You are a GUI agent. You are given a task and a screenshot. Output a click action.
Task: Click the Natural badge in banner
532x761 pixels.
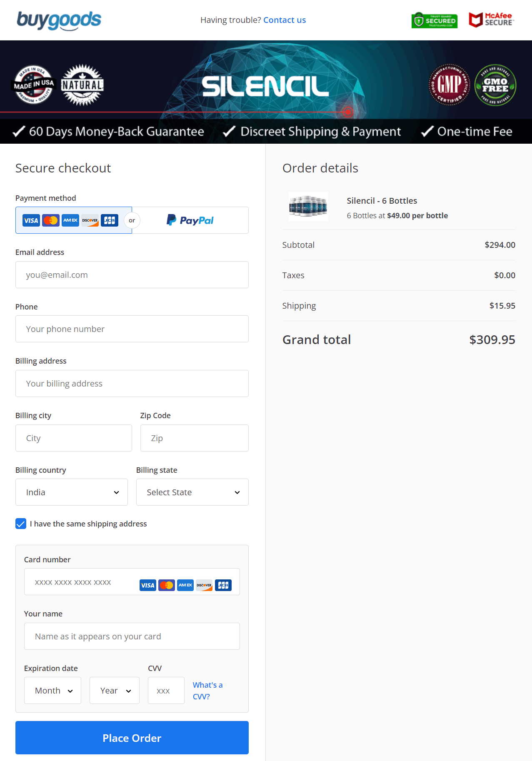point(82,85)
